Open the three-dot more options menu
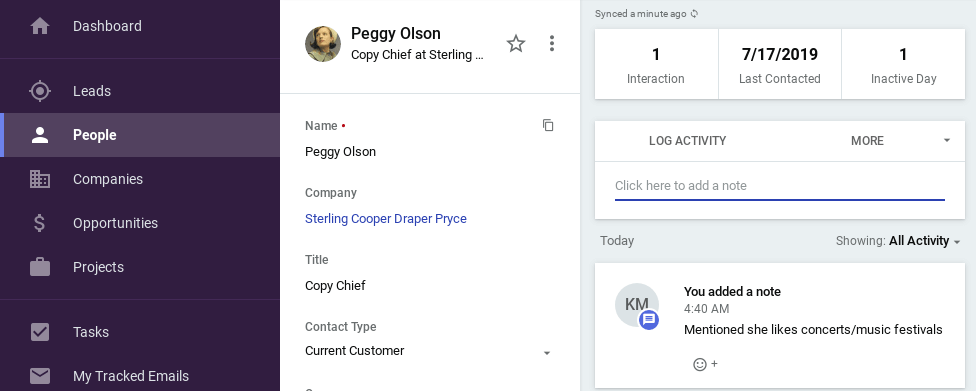The height and width of the screenshot is (391, 976). 551,44
